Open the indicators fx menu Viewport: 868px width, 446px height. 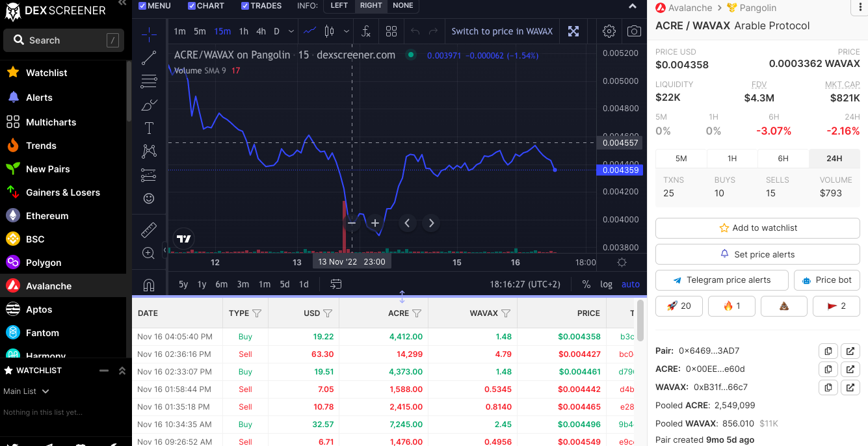366,31
